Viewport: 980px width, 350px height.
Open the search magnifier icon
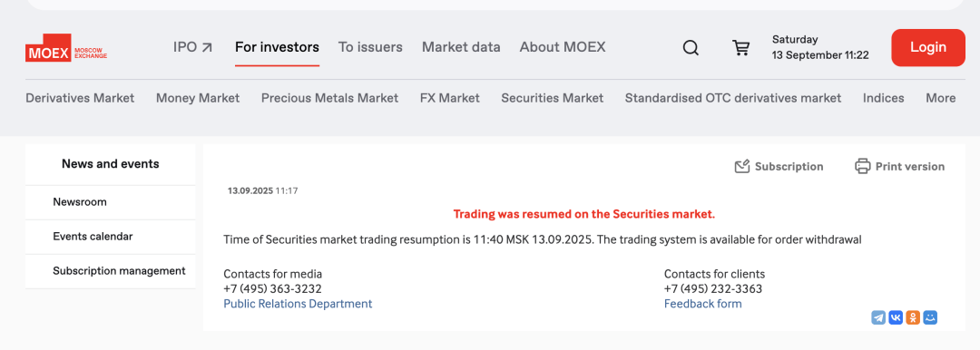(x=691, y=47)
